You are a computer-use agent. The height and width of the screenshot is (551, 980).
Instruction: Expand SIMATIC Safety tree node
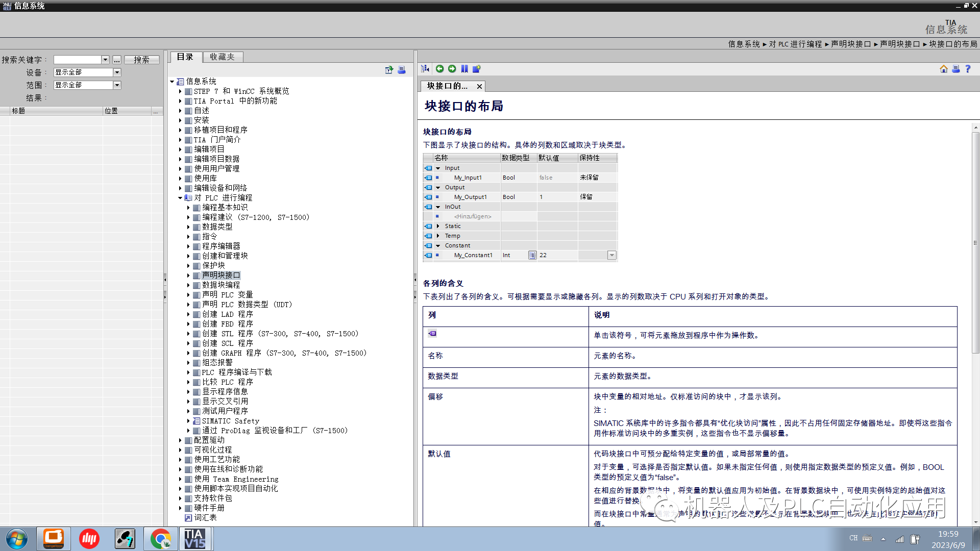point(188,421)
